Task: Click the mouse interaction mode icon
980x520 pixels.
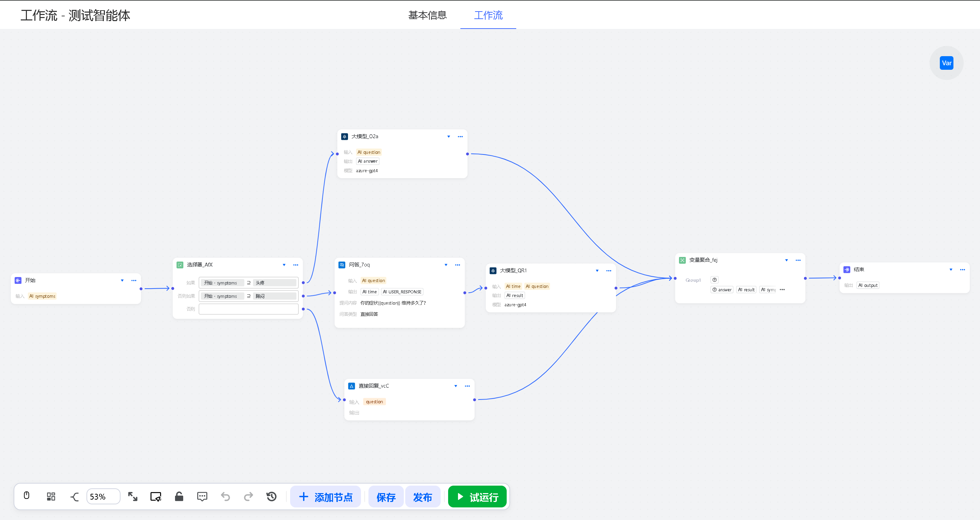Action: click(x=27, y=496)
